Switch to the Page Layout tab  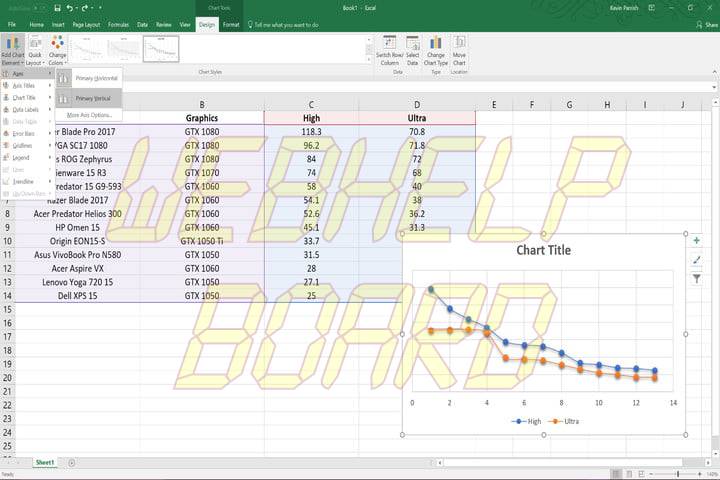(x=86, y=24)
